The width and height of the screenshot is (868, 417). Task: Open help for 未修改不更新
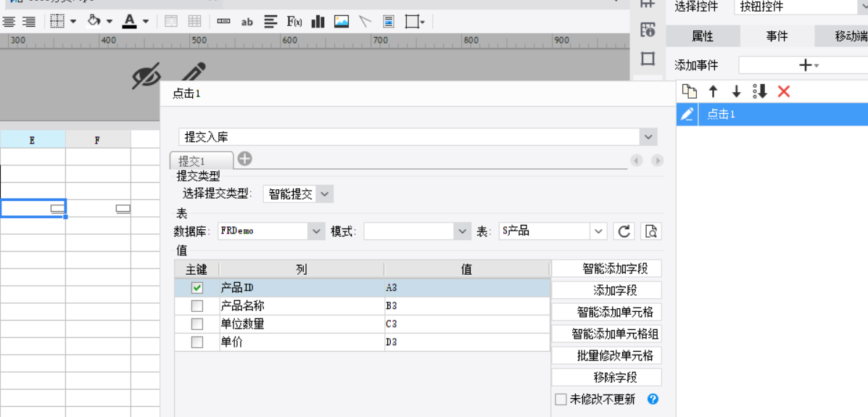(653, 399)
